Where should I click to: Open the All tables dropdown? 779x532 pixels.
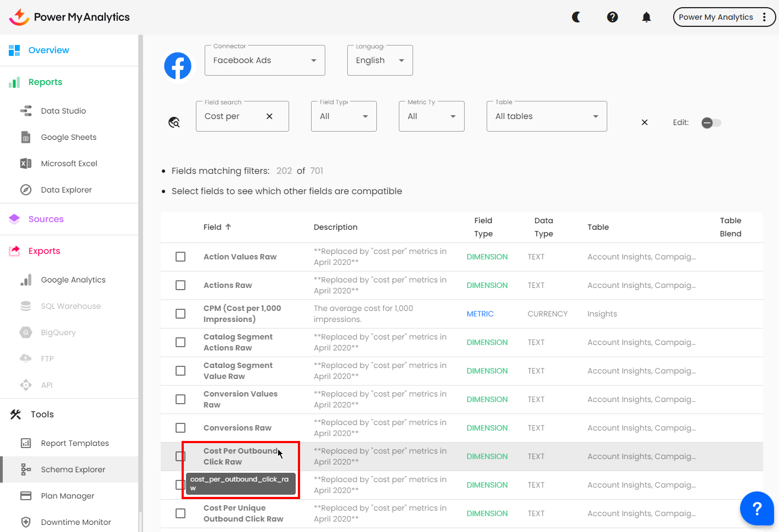pyautogui.click(x=546, y=116)
